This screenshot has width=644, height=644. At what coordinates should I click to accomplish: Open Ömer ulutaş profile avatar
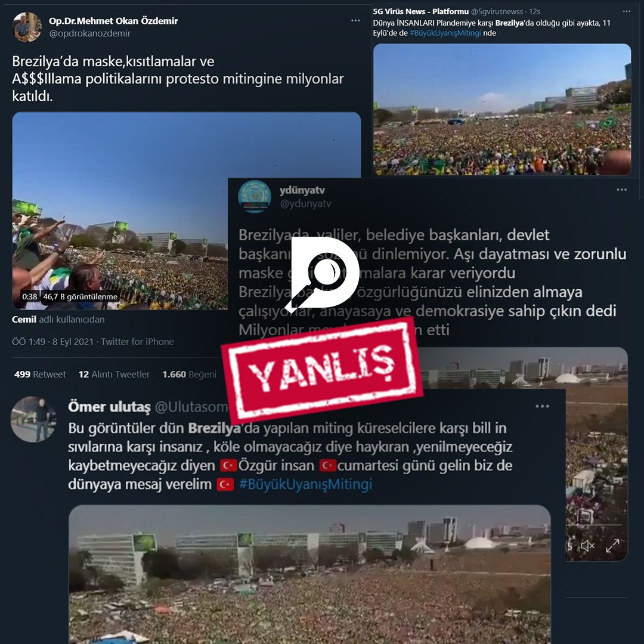[33, 419]
